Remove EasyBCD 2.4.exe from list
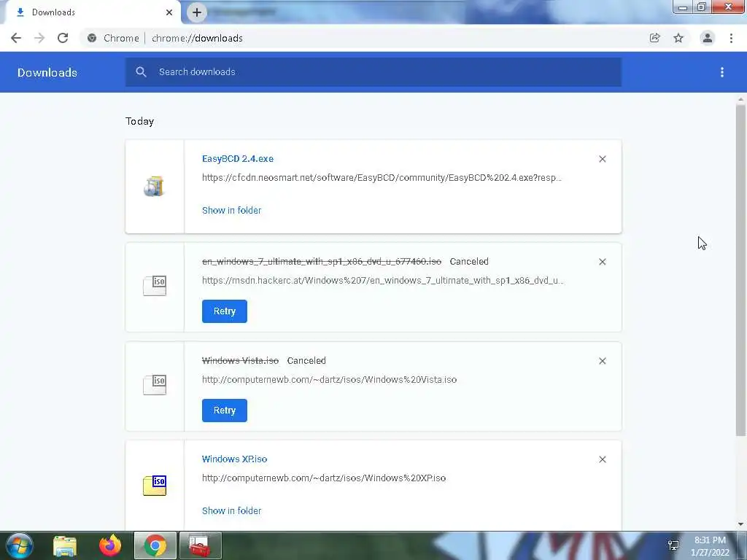This screenshot has width=747, height=560. click(x=602, y=159)
